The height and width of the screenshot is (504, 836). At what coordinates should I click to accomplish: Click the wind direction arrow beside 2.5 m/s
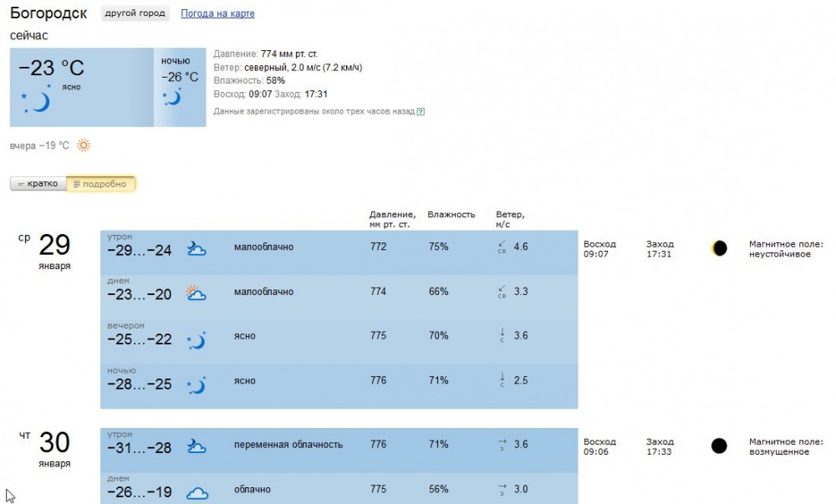502,379
